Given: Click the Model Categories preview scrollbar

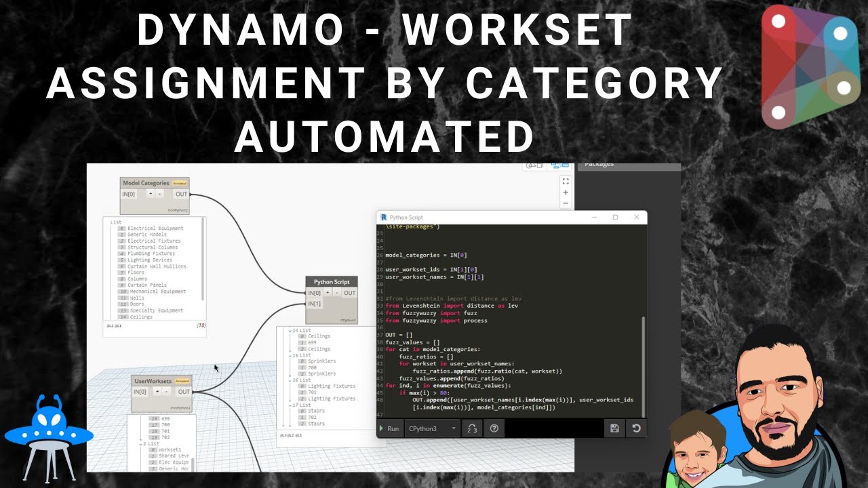Looking at the screenshot, I should (x=203, y=260).
